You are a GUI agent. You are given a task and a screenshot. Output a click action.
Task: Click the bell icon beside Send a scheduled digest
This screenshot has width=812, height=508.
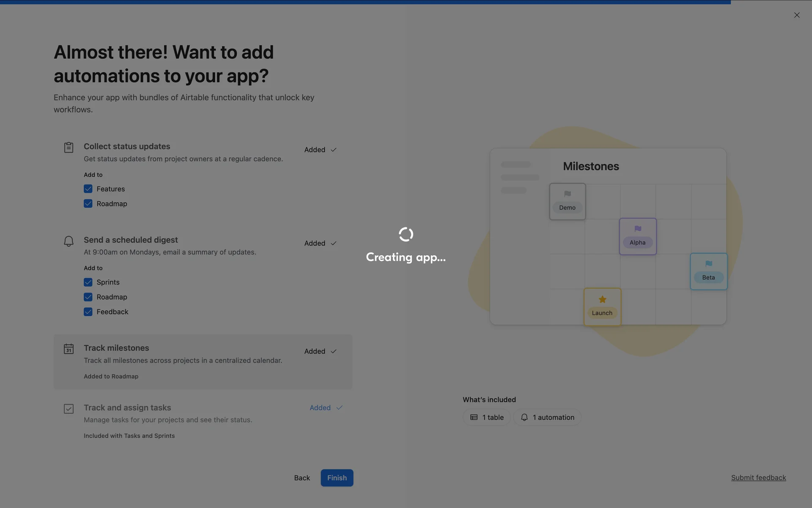click(69, 241)
